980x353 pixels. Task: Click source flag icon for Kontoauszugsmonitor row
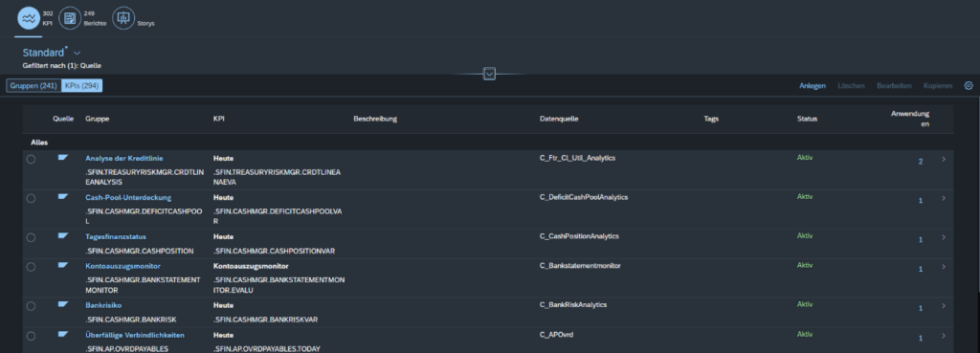(x=62, y=265)
